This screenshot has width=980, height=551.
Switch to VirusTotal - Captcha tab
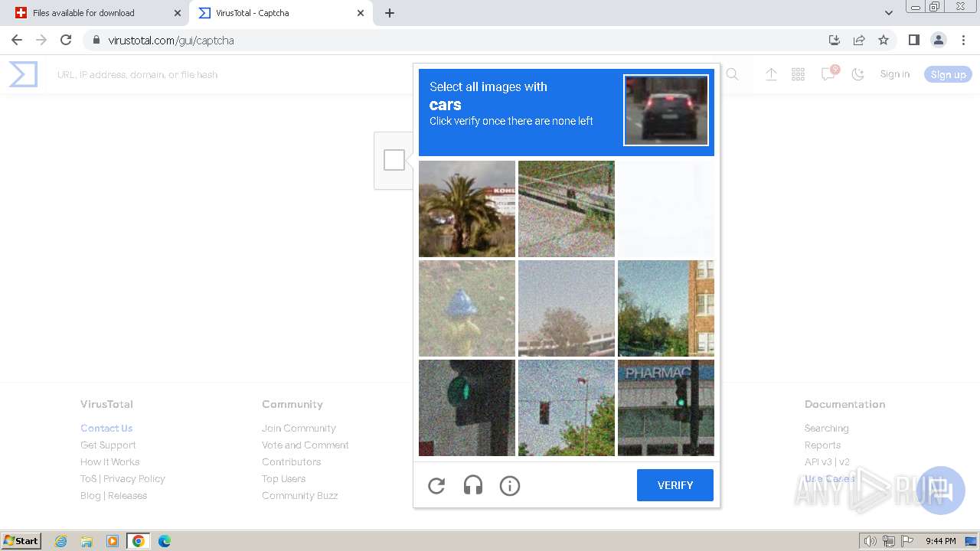coord(281,13)
